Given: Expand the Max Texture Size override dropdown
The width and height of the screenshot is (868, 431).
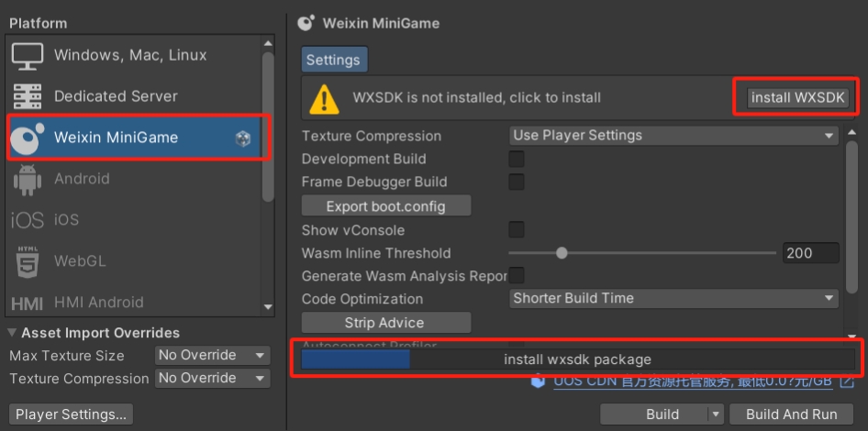Looking at the screenshot, I should tap(211, 356).
